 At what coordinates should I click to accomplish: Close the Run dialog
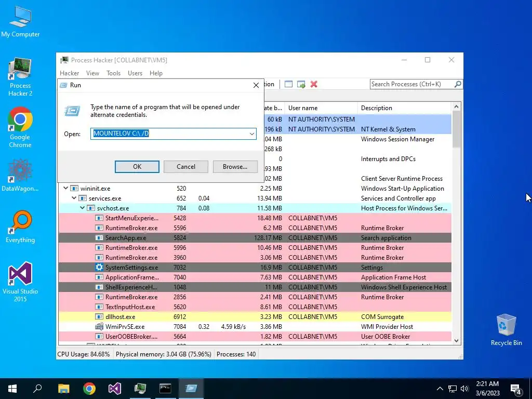click(x=256, y=85)
